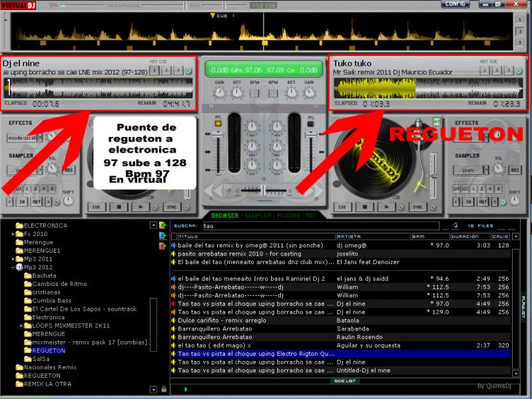Set right deck hot cue 1

tap(485, 70)
